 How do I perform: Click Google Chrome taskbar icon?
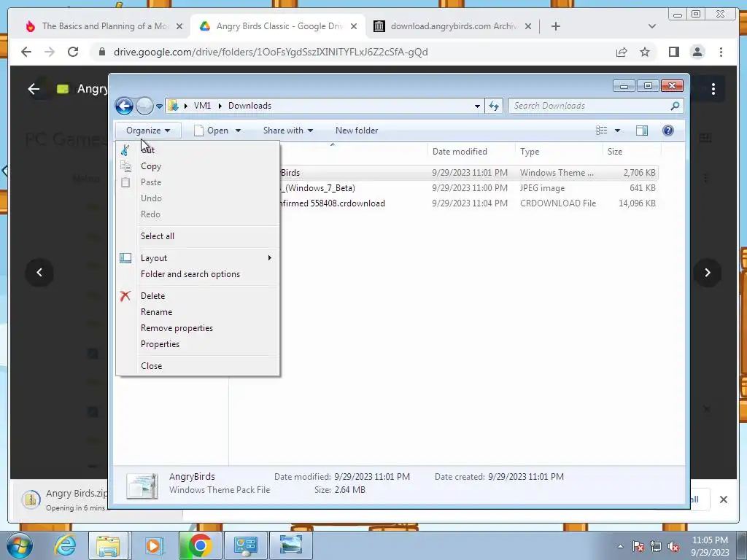tap(200, 545)
